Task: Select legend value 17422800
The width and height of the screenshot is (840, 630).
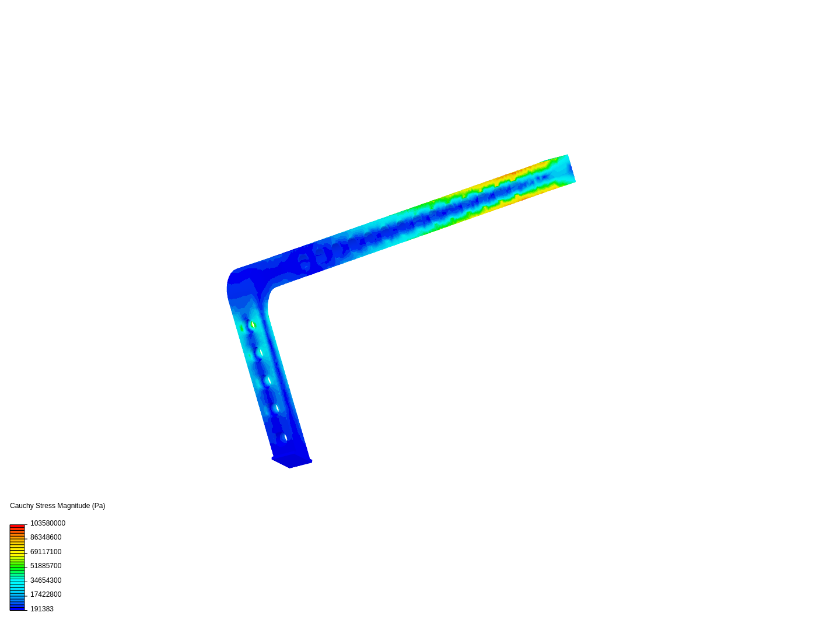Action: point(45,594)
